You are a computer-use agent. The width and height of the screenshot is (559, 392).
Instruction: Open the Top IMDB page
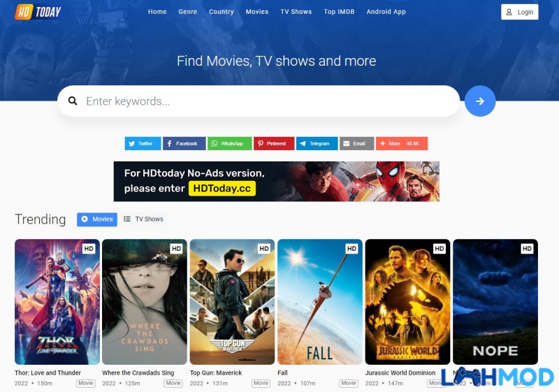[x=339, y=12]
